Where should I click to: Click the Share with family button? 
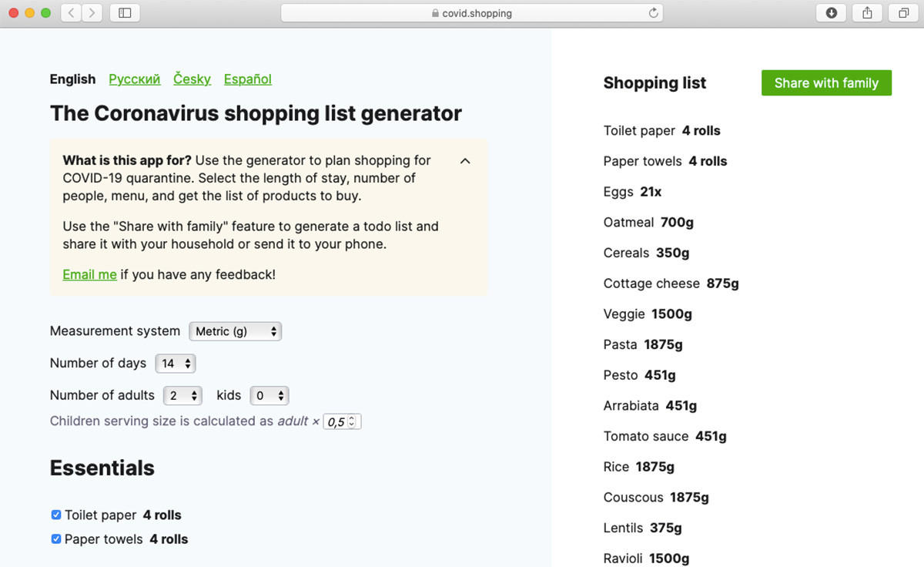pos(826,83)
